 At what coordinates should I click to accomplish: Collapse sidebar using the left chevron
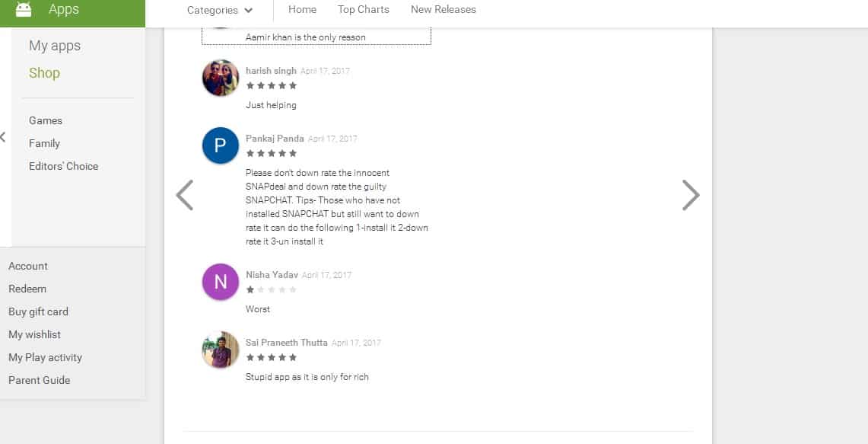(x=3, y=137)
